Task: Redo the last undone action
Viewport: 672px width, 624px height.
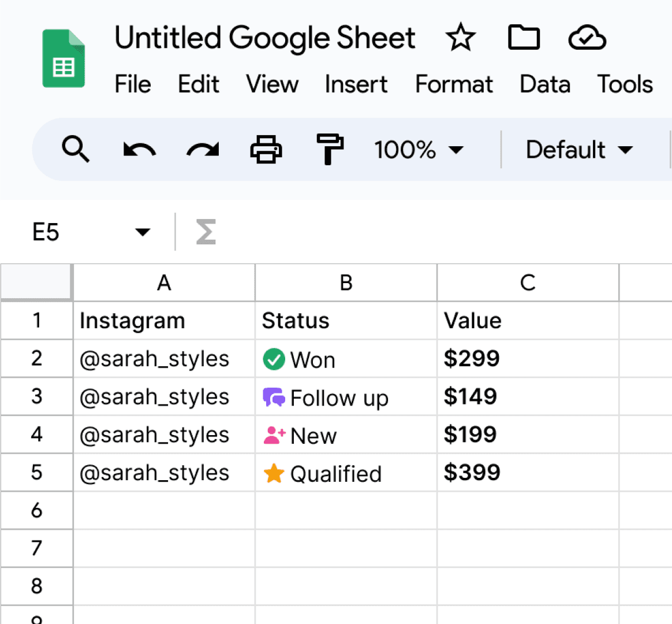Action: [203, 150]
